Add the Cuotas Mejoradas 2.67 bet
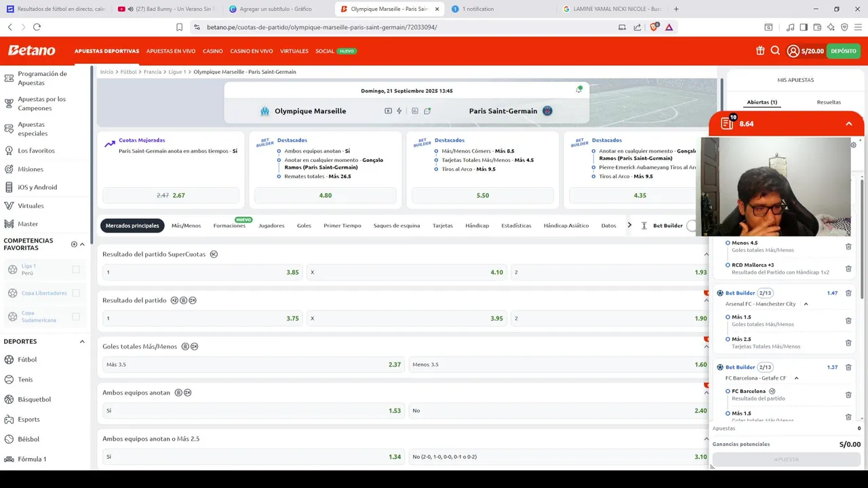 coord(171,195)
